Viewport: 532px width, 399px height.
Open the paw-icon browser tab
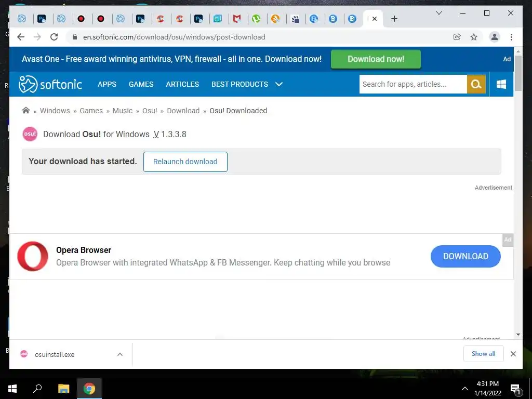[295, 19]
